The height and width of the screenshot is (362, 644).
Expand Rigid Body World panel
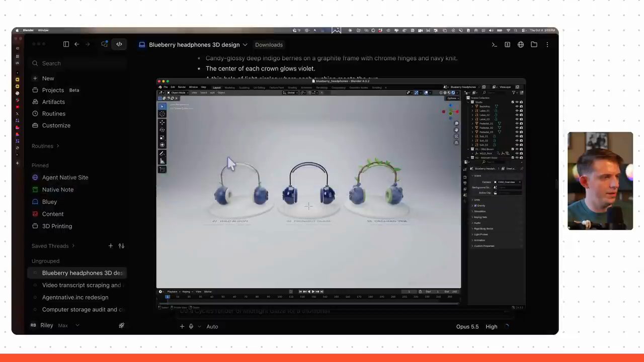click(x=472, y=229)
